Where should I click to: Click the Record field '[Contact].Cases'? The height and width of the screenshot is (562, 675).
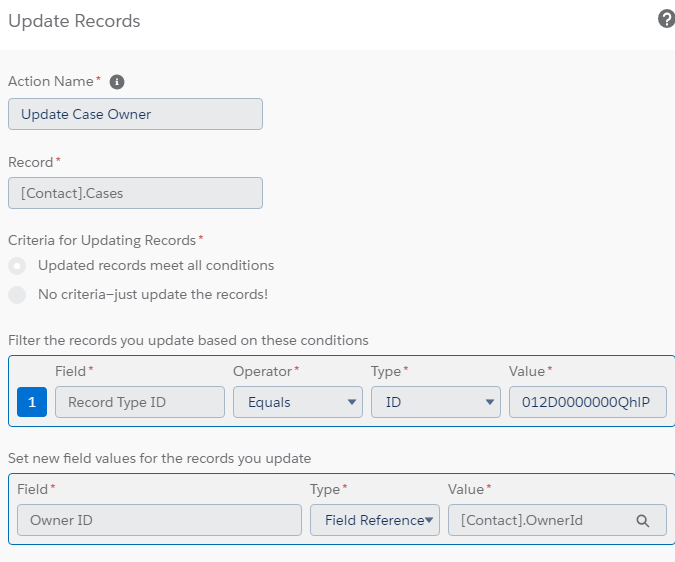tap(135, 193)
